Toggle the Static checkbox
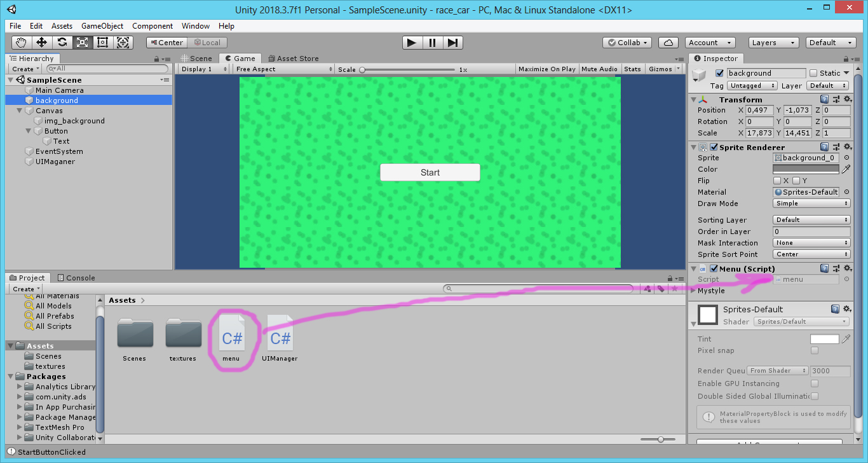The image size is (868, 463). tap(813, 73)
